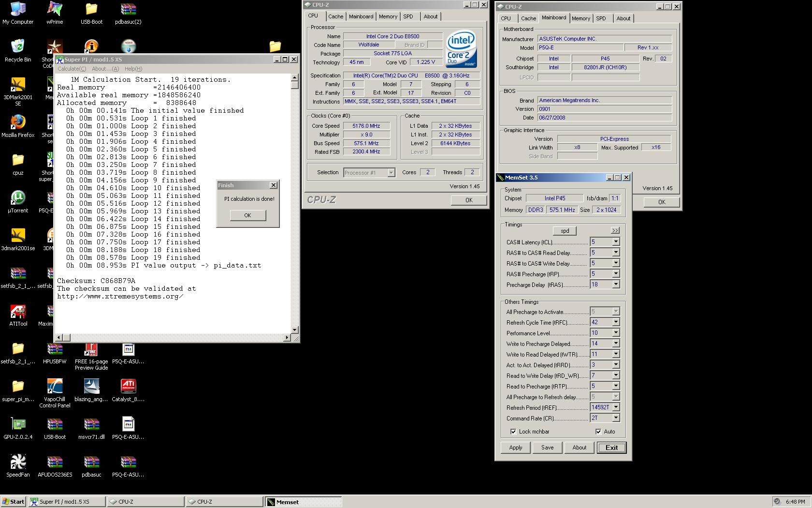
Task: Launch Mozilla Firefox from desktop
Action: [x=18, y=126]
